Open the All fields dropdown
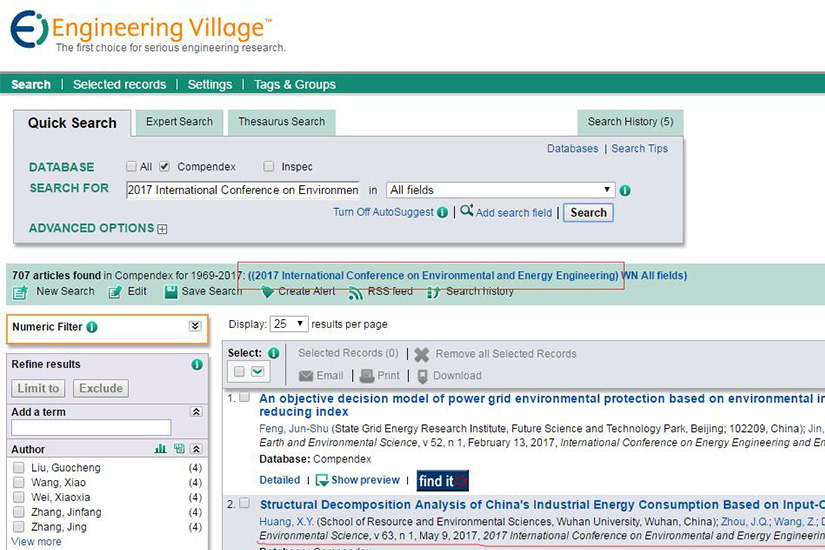Image resolution: width=825 pixels, height=550 pixels. 500,190
